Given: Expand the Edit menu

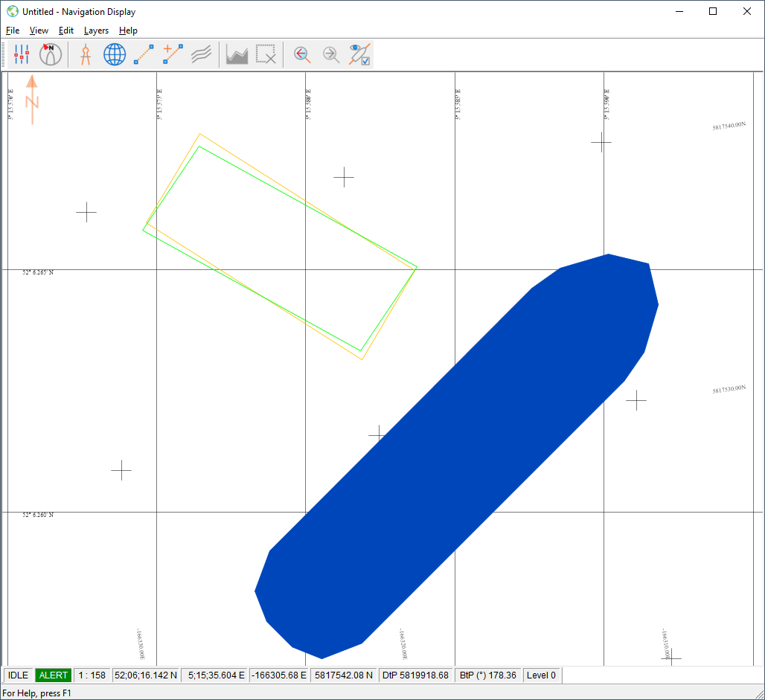Looking at the screenshot, I should point(66,30).
